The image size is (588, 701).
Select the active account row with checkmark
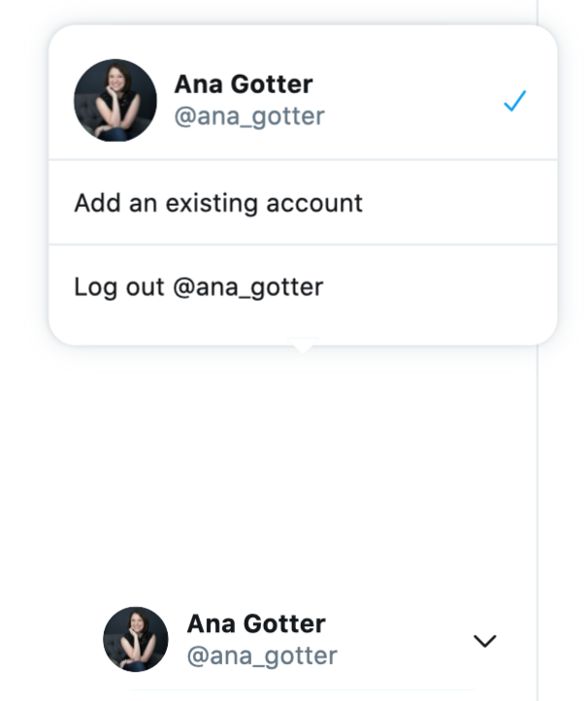coord(303,100)
